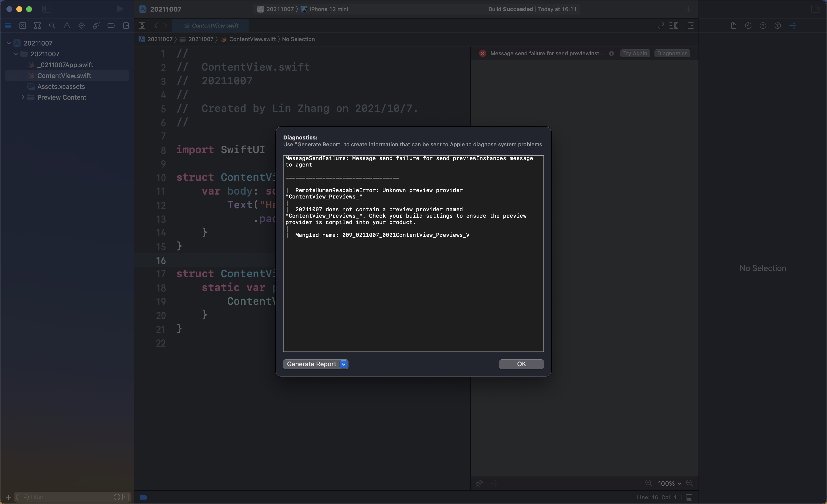Click the pin preview icon
The height and width of the screenshot is (504, 827).
(479, 483)
